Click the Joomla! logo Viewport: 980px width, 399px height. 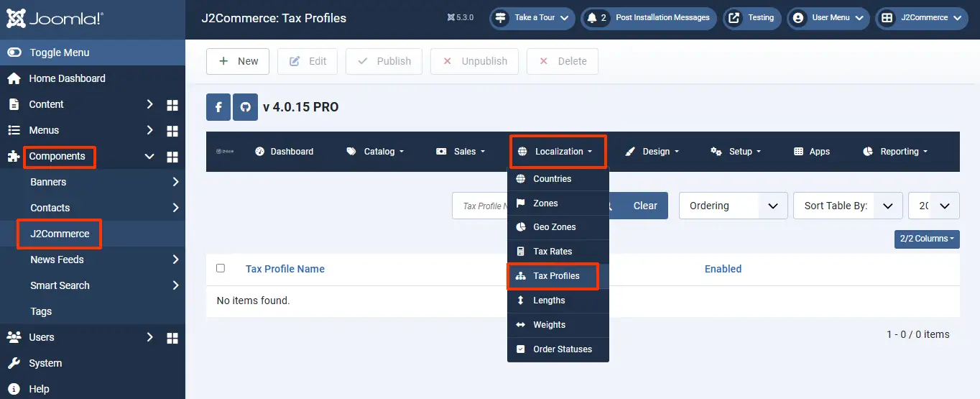point(54,18)
